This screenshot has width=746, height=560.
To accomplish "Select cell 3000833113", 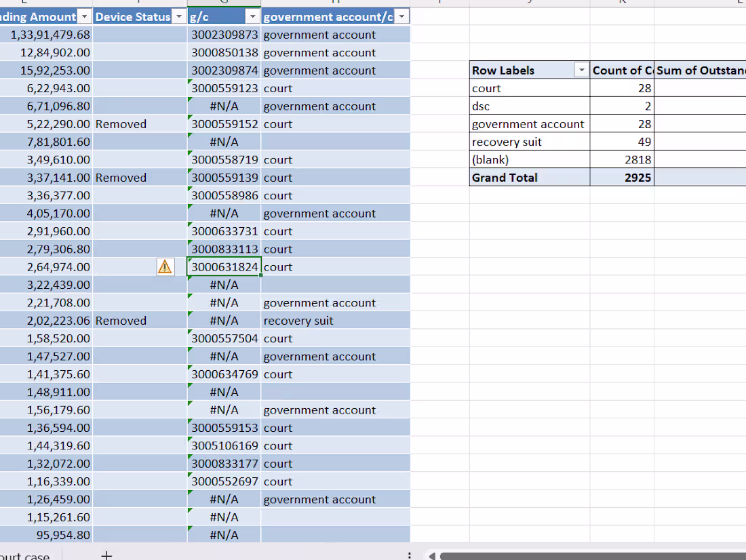I will [224, 249].
